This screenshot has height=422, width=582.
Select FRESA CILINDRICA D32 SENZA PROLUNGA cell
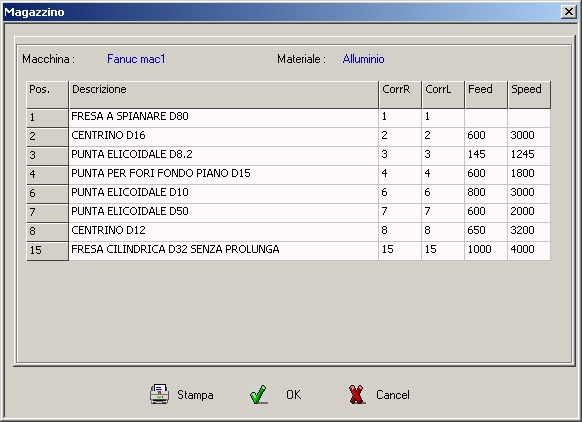point(224,250)
